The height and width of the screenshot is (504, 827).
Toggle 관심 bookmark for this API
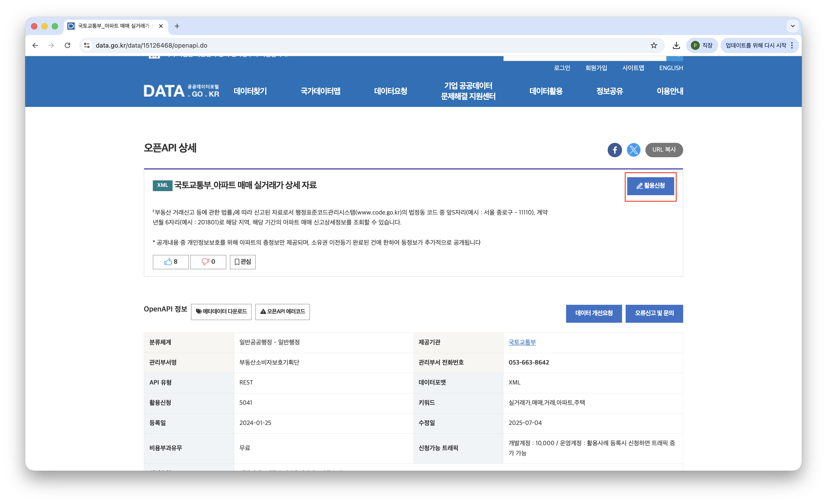coord(242,262)
